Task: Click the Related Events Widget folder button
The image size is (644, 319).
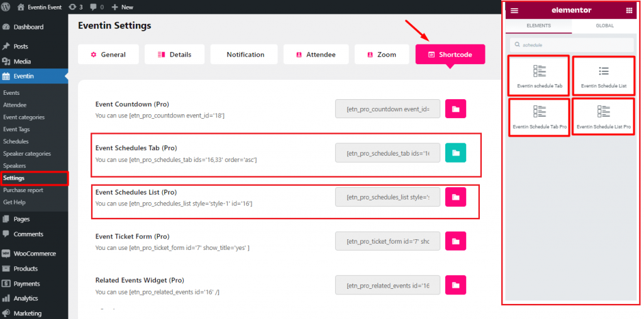Action: click(x=455, y=285)
